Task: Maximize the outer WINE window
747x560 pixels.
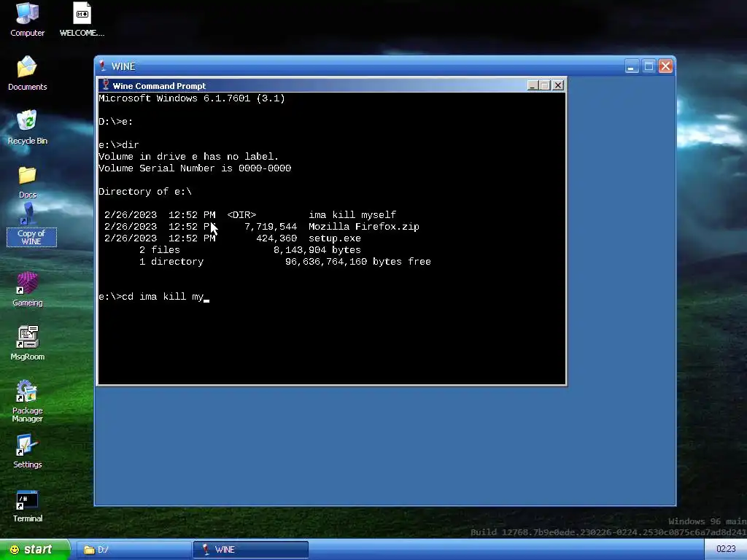Action: coord(649,66)
